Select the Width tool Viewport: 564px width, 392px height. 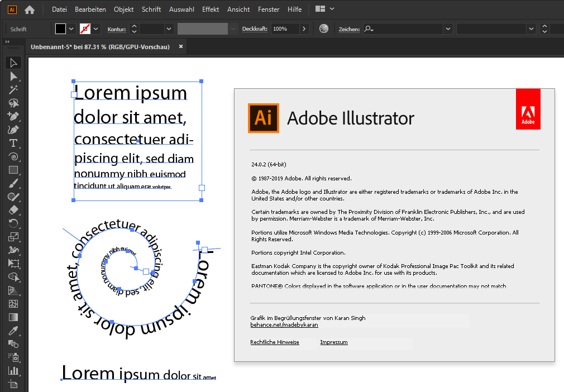[x=13, y=250]
